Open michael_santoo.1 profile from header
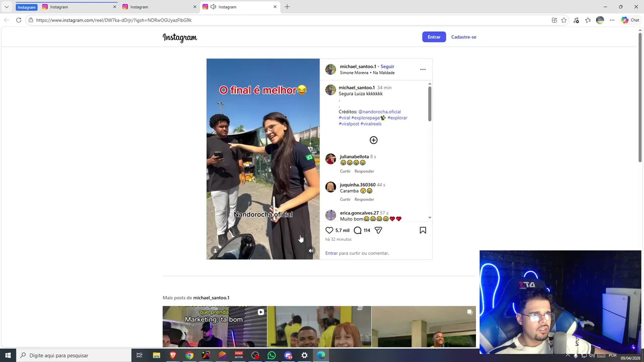 358,66
